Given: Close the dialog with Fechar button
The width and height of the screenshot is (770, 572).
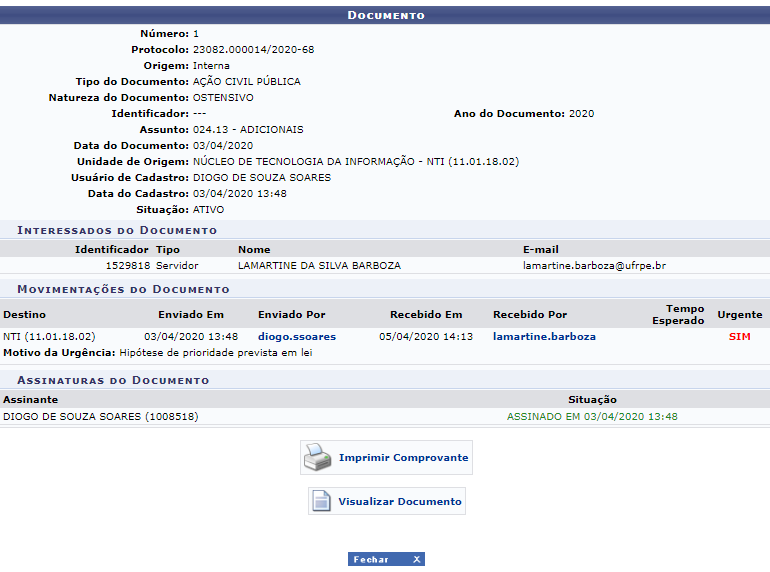Looking at the screenshot, I should pos(386,559).
